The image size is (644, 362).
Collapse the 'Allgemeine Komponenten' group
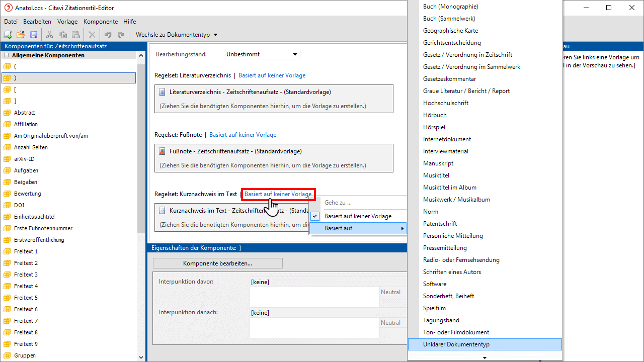(7, 55)
